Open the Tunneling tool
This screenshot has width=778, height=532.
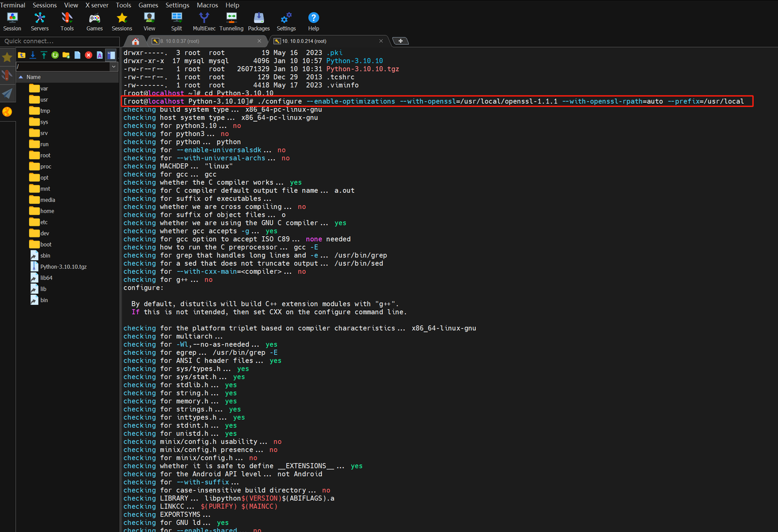point(231,21)
